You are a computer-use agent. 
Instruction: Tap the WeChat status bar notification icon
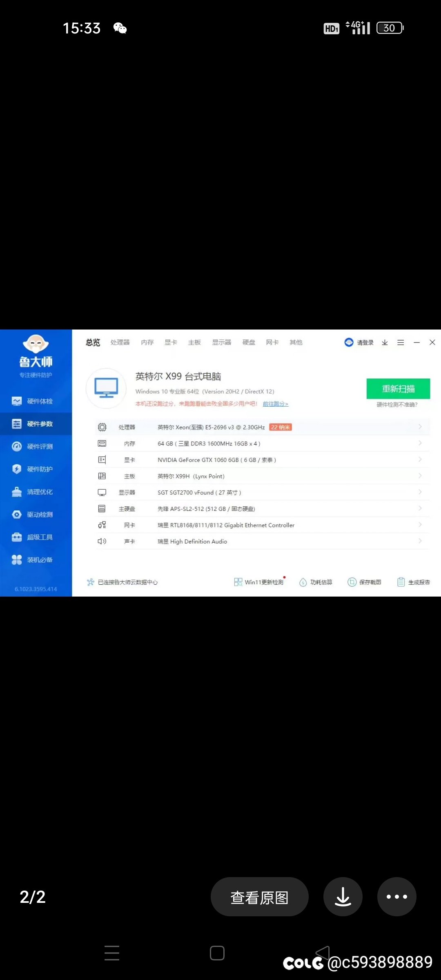pos(120,28)
